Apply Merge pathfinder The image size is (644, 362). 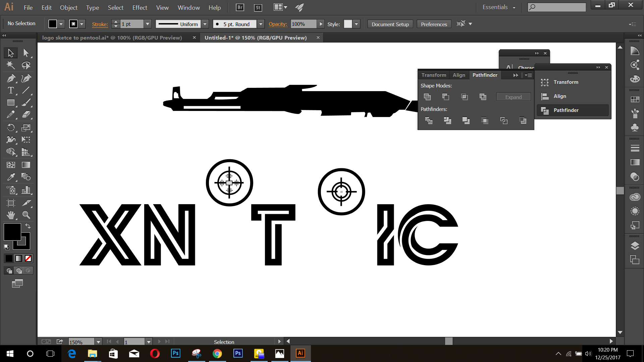tap(466, 120)
